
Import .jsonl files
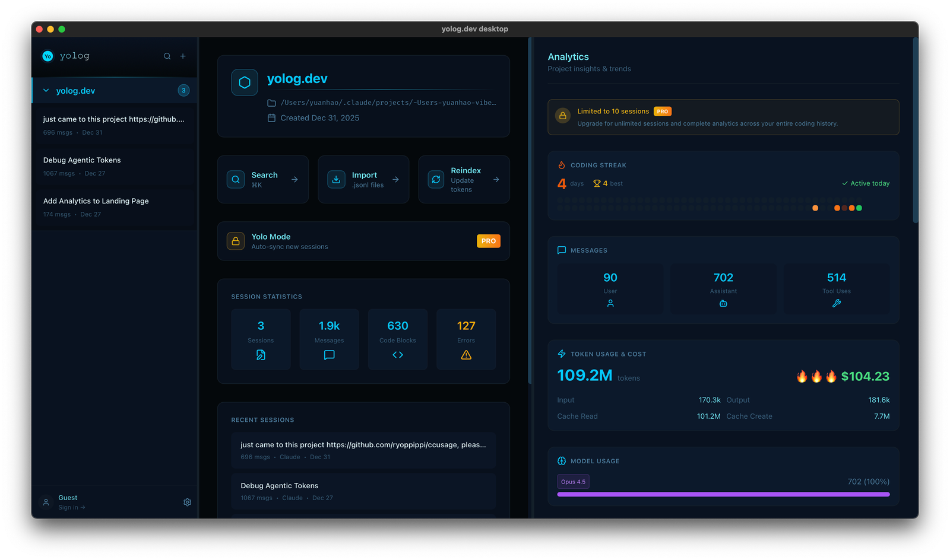363,179
